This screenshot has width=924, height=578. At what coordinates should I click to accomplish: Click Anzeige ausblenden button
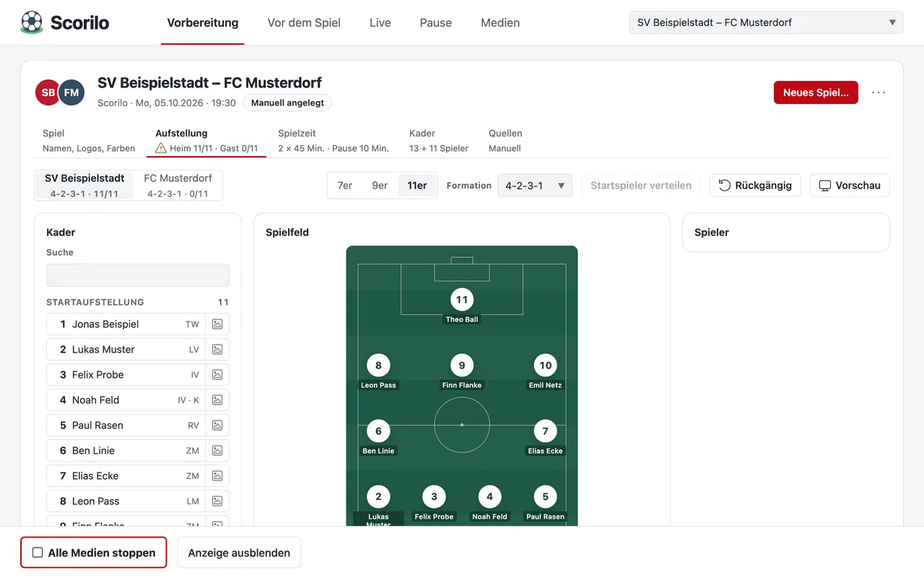point(239,553)
